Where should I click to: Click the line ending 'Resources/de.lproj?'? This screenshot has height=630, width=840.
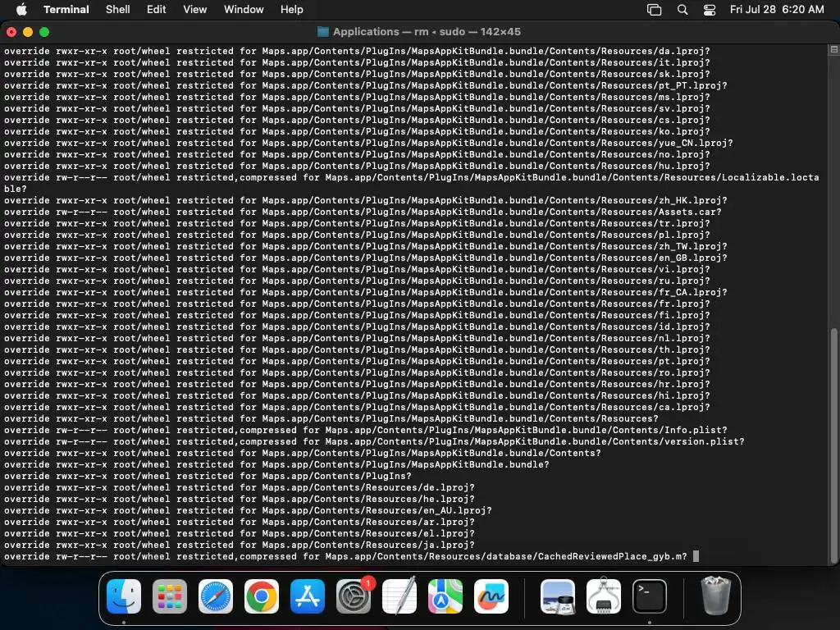pyautogui.click(x=240, y=488)
